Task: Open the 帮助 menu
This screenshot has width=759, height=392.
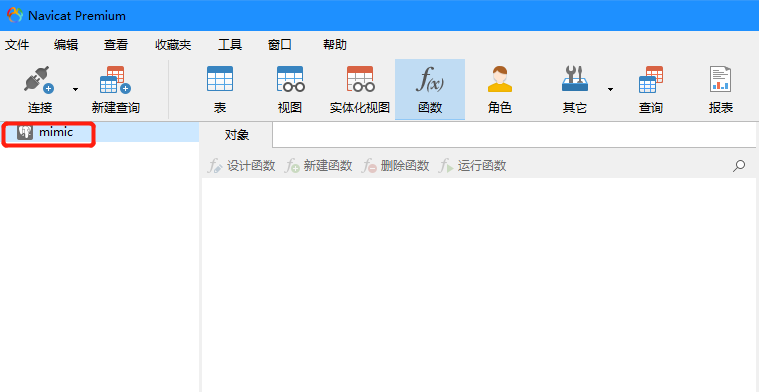Action: [335, 45]
